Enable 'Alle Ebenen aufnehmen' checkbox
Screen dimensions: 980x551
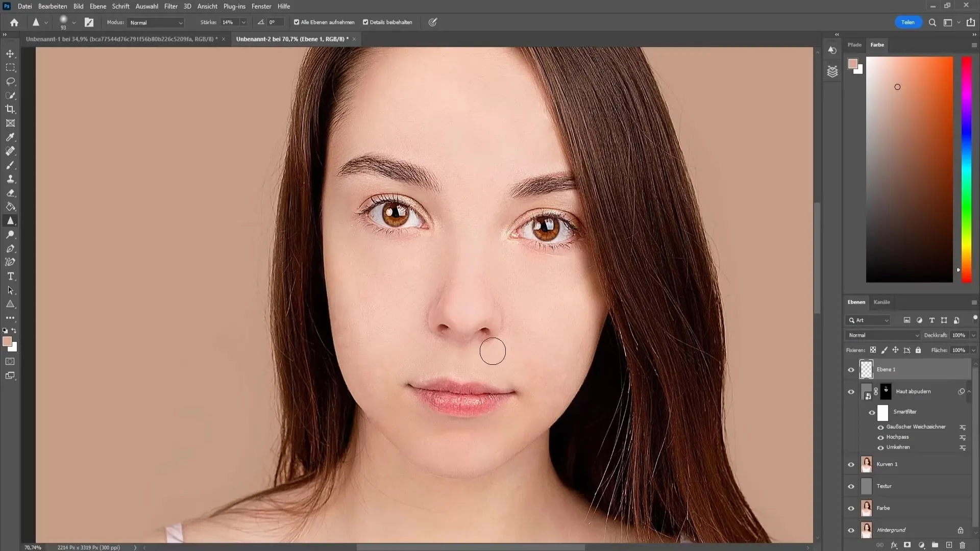coord(297,22)
